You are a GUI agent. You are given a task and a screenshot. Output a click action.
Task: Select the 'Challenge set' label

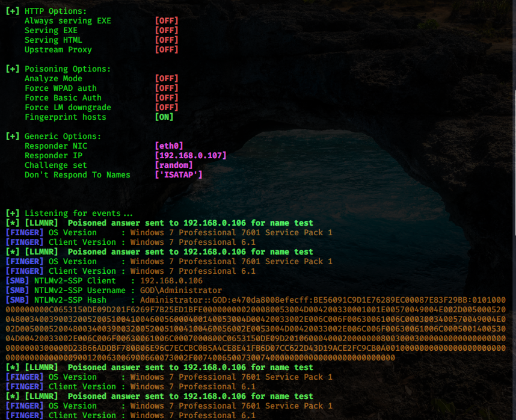pos(56,165)
